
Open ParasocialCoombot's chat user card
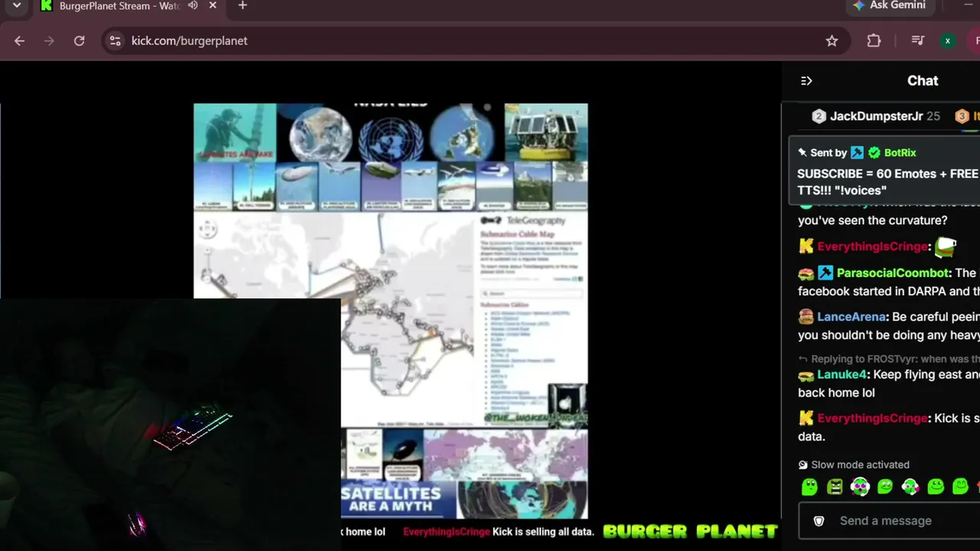893,273
